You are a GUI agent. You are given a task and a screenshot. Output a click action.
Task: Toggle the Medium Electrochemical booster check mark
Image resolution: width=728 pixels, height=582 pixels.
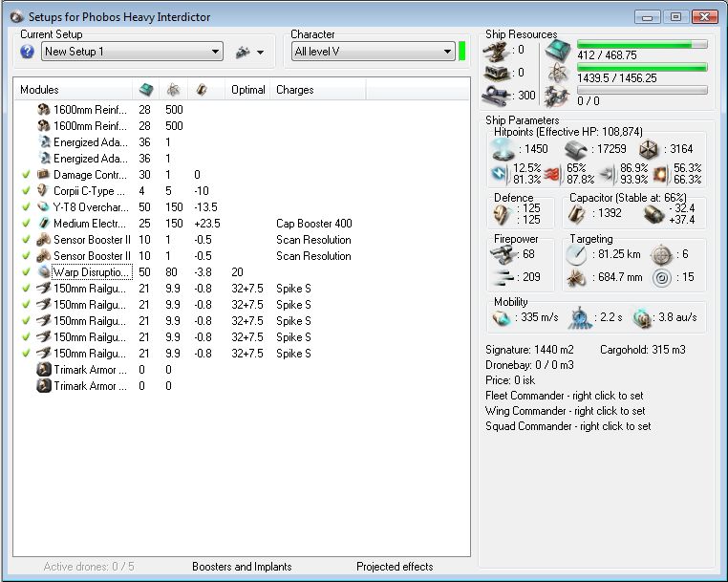(26, 224)
